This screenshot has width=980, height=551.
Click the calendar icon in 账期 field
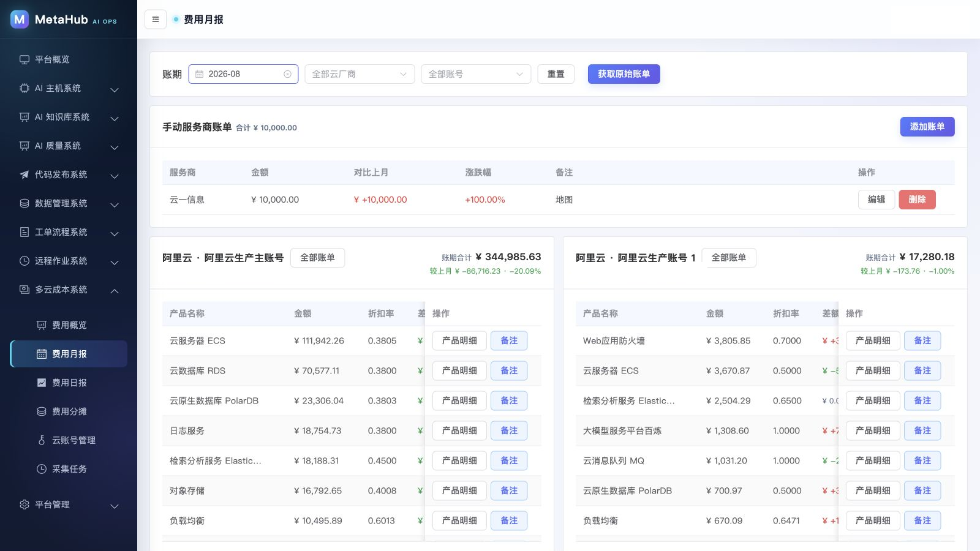pyautogui.click(x=199, y=74)
